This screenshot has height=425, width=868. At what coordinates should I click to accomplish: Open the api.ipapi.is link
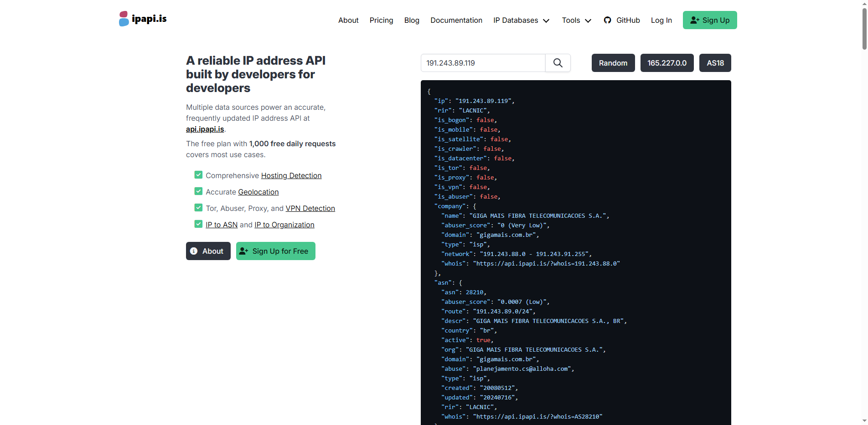pos(204,129)
